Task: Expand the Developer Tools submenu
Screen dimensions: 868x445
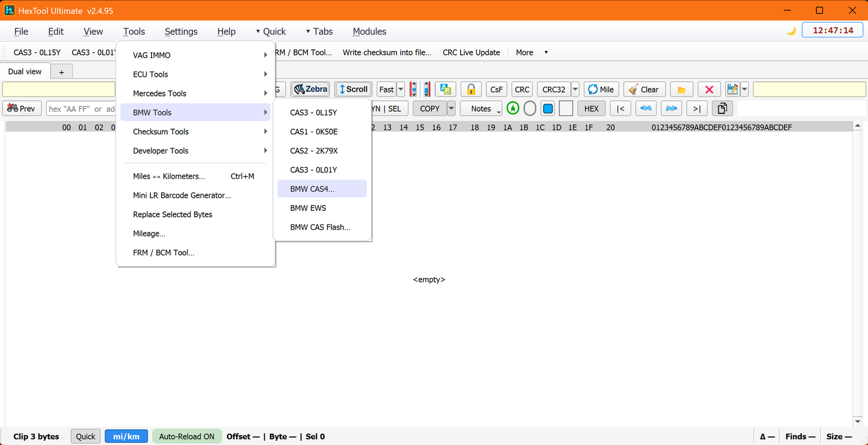Action: 195,151
